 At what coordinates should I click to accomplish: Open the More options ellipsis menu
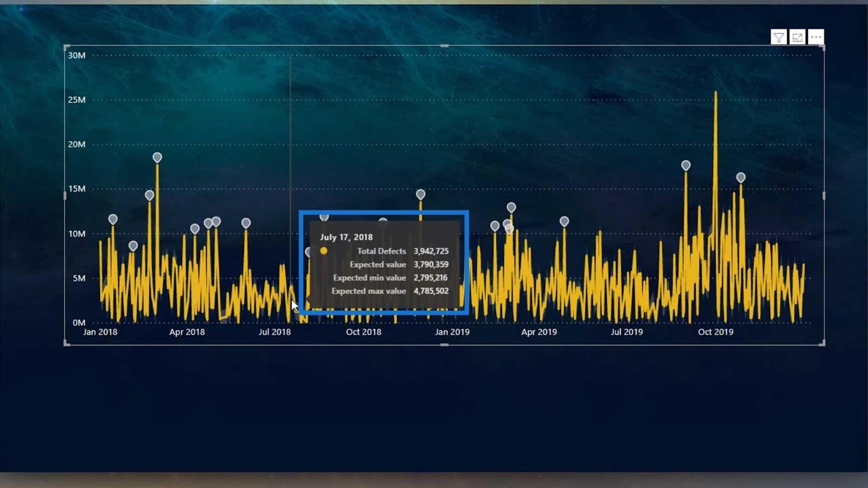tap(816, 37)
